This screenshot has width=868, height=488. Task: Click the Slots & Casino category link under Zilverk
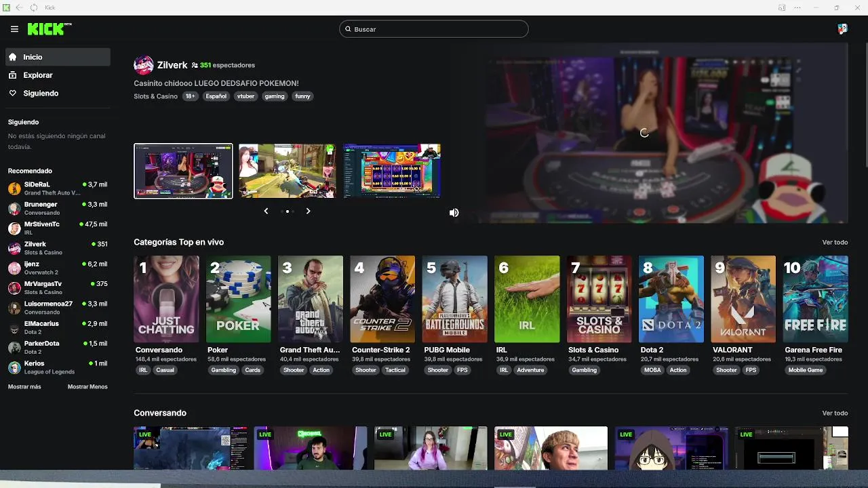coord(155,96)
